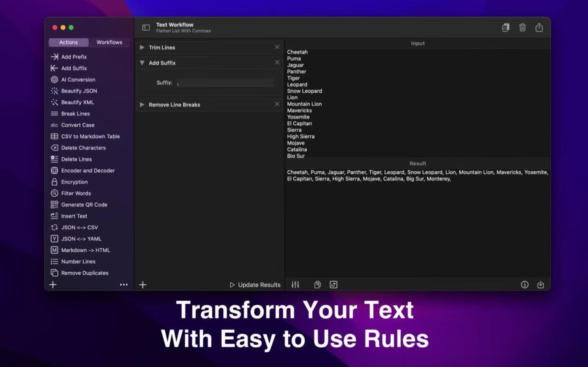Screen dimensions: 588x367
Task: Choose the Encryption action in sidebar
Action: point(74,182)
